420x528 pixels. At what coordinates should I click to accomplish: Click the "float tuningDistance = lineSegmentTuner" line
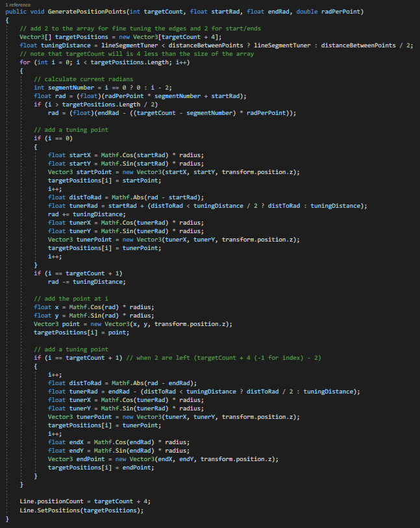pos(216,45)
